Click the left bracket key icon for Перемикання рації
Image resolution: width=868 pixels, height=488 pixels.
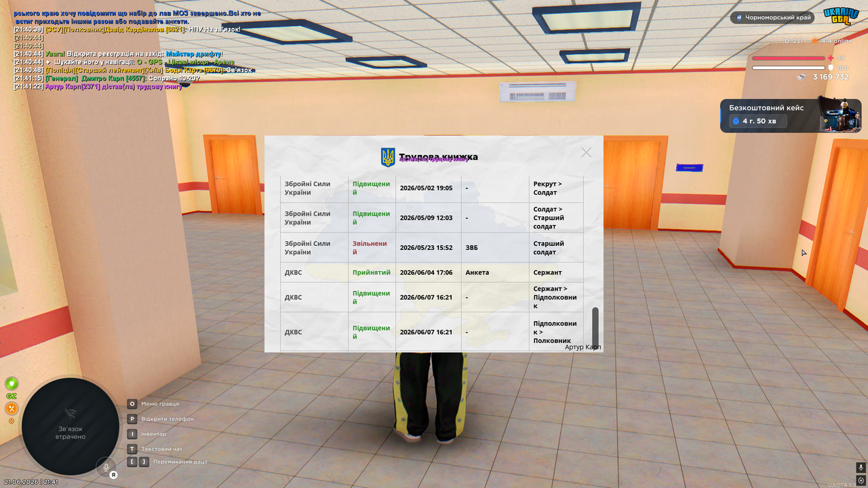pyautogui.click(x=132, y=462)
